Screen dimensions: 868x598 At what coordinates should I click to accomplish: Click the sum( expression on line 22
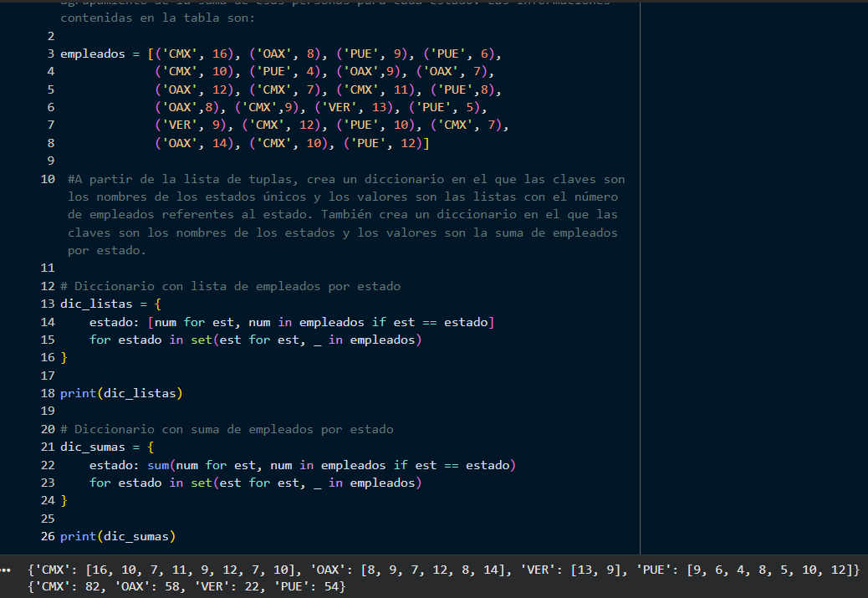pyautogui.click(x=332, y=465)
